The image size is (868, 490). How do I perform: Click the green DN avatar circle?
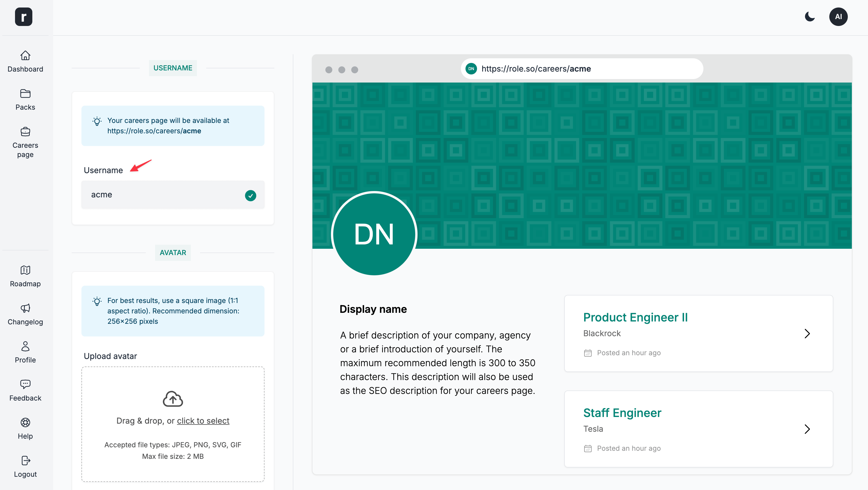click(x=374, y=234)
